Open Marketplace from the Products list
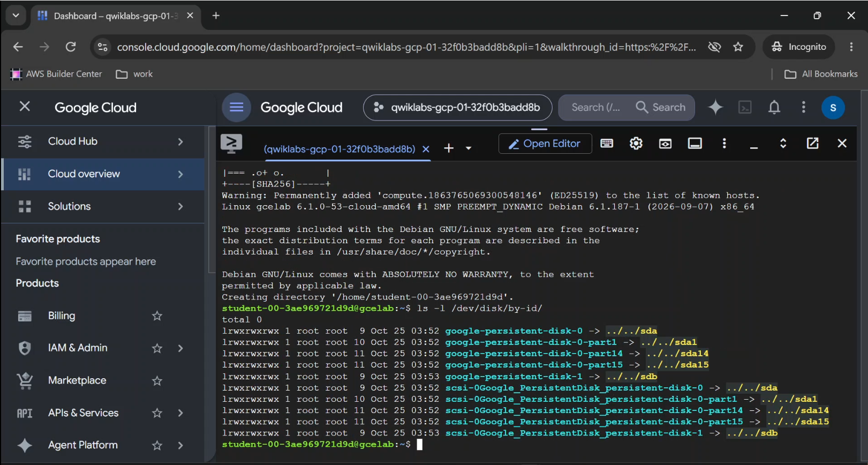The width and height of the screenshot is (868, 465). click(77, 380)
